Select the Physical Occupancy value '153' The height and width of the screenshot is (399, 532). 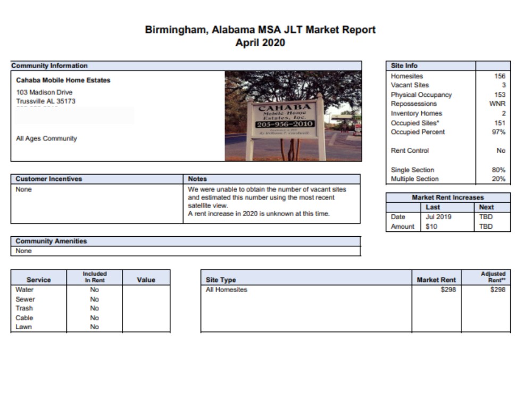[x=500, y=95]
